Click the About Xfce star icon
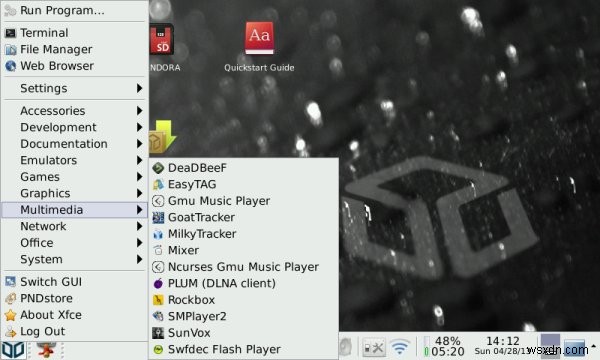Viewport: 600px width, 360px height. [x=10, y=315]
